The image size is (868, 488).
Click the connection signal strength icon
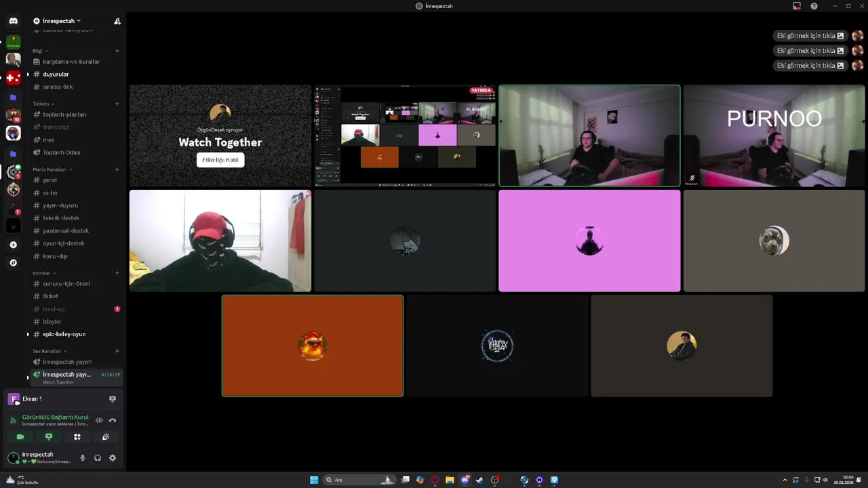coord(13,420)
